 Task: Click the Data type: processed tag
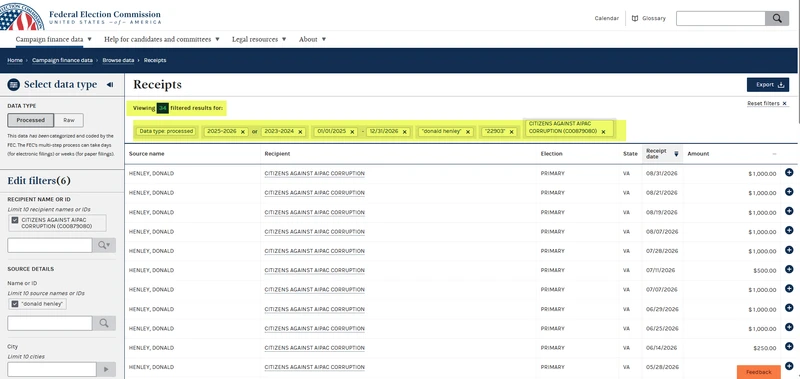pyautogui.click(x=166, y=132)
